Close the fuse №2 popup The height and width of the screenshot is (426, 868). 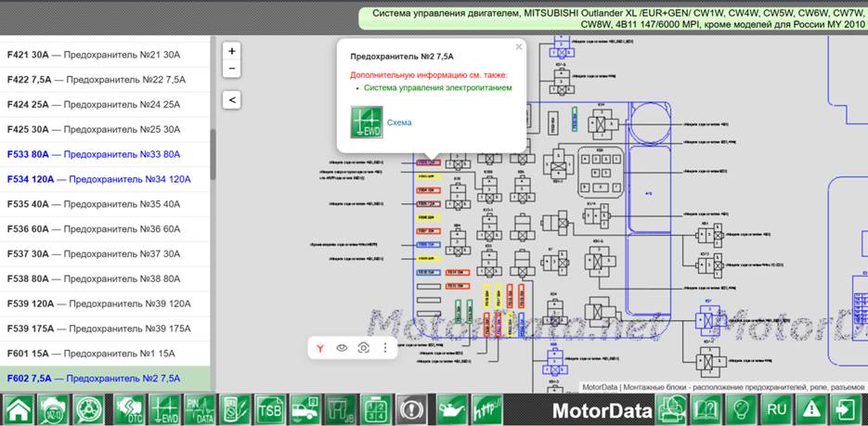519,47
